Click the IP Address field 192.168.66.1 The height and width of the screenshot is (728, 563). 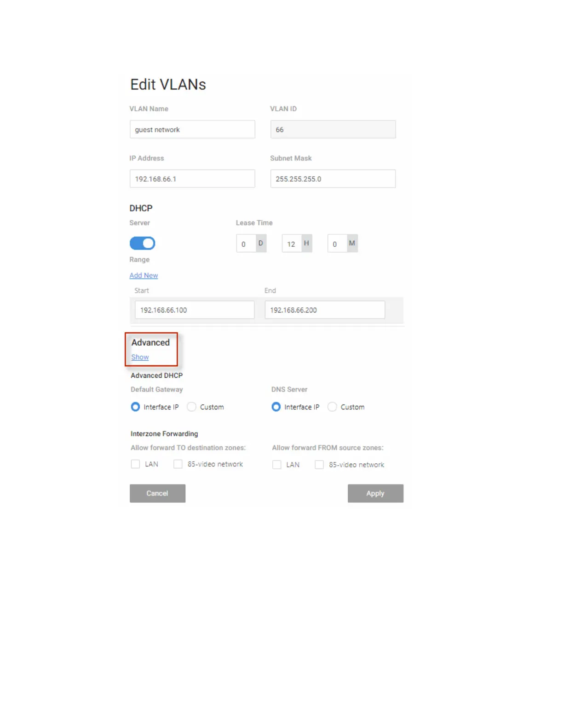click(192, 179)
